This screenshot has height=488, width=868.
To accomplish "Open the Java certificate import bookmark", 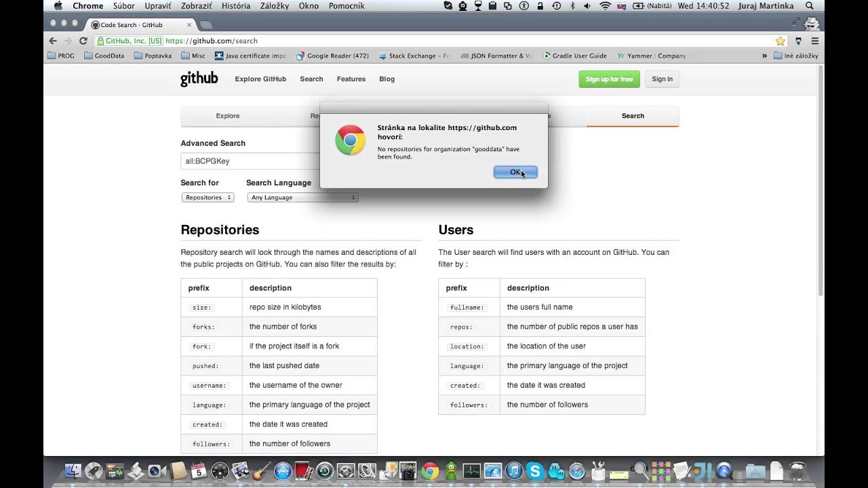I will (x=251, y=56).
